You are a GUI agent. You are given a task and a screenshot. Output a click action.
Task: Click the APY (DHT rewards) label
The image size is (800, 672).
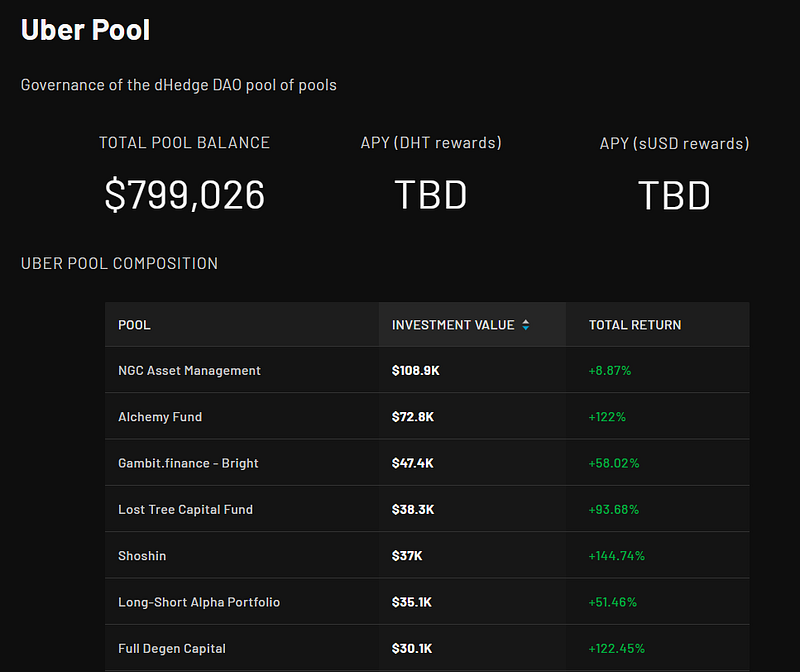coord(431,143)
